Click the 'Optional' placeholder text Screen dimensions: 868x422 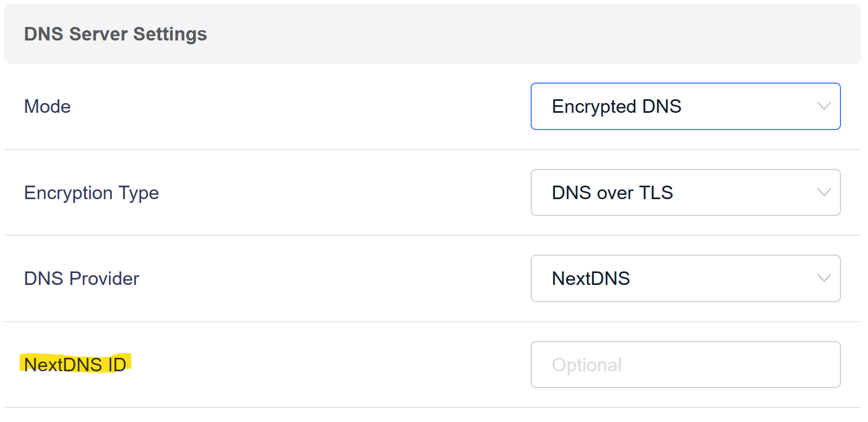click(x=587, y=365)
